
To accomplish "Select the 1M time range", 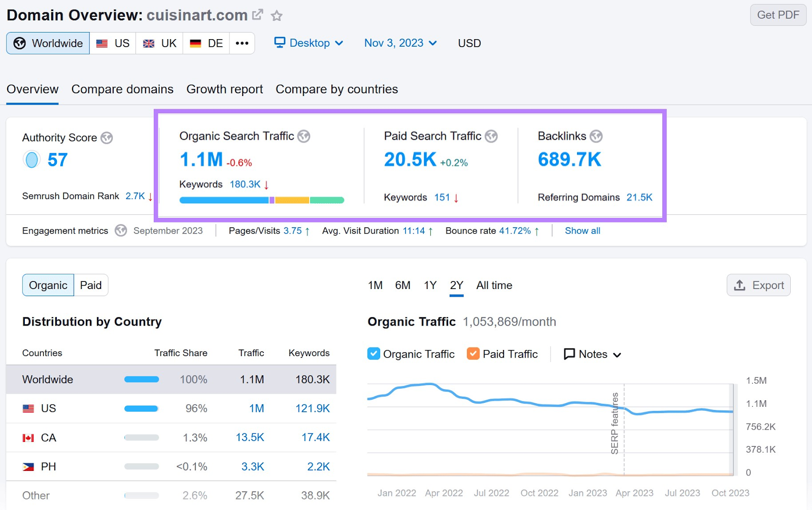I will point(375,285).
